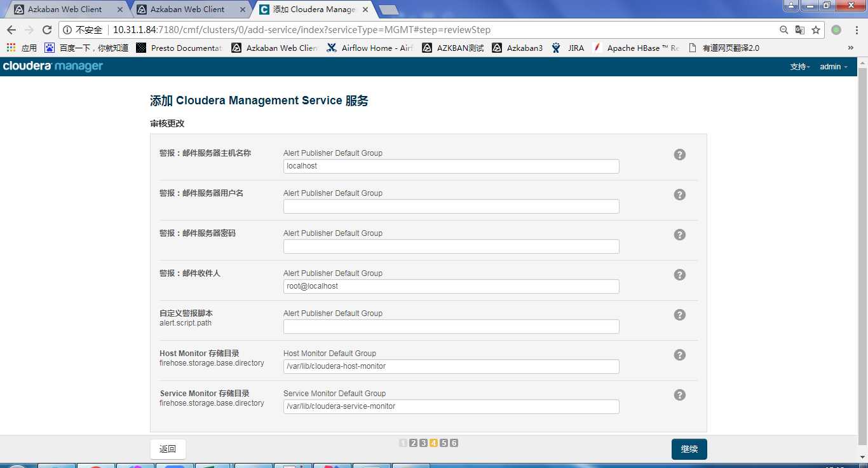Focus the mail server hostname field containing localhost
The width and height of the screenshot is (868, 468).
[451, 166]
